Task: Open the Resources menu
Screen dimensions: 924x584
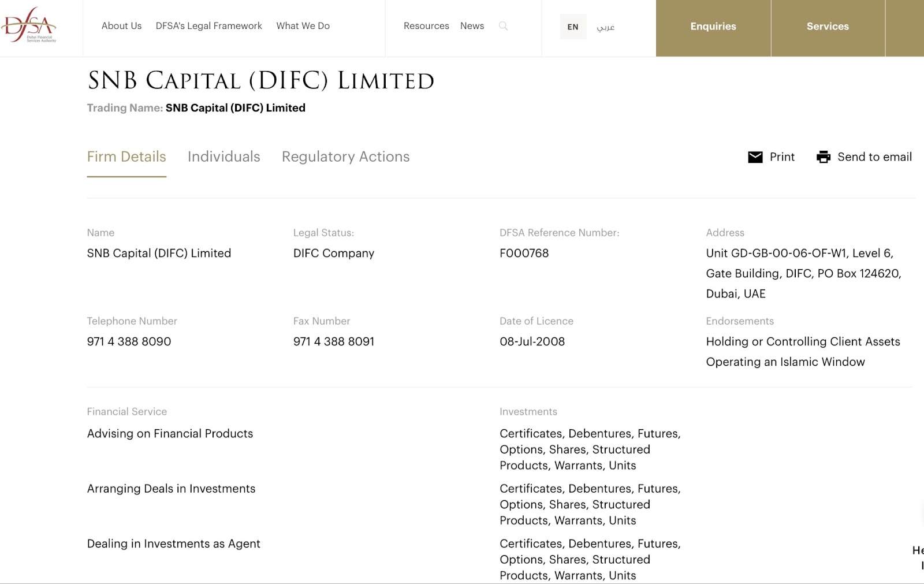Action: coord(426,26)
